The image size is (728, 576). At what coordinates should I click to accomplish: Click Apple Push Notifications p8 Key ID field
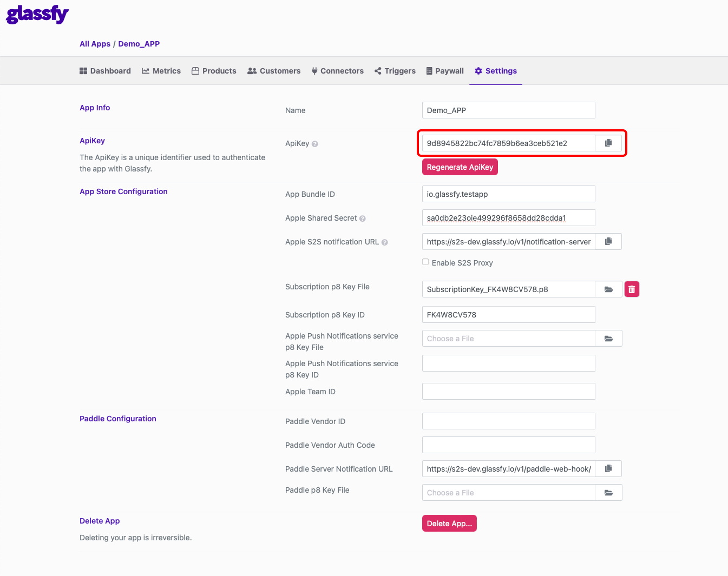(509, 363)
